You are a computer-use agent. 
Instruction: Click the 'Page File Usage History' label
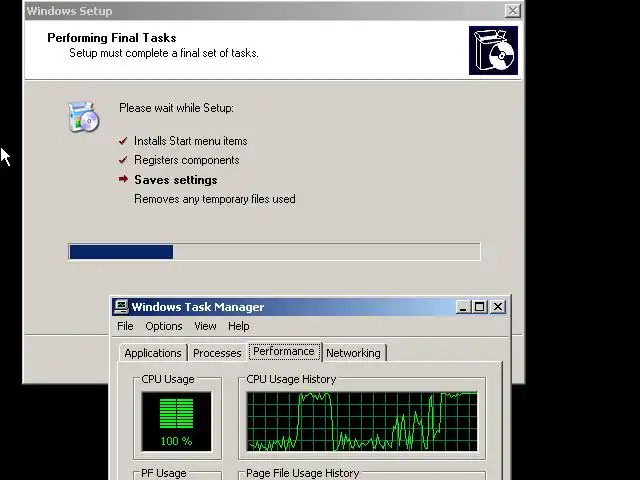(x=302, y=473)
